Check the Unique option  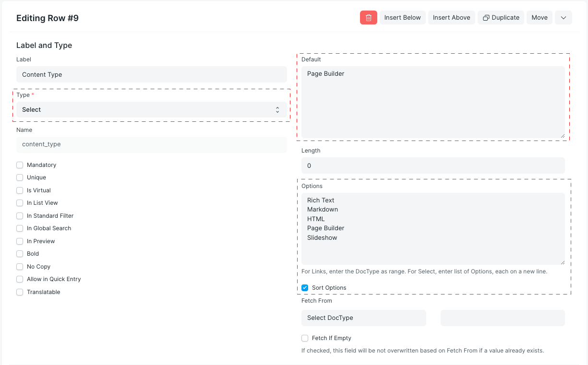pos(19,177)
